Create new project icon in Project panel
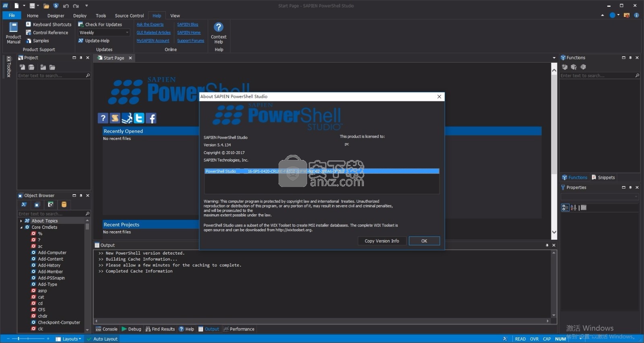The width and height of the screenshot is (644, 343). coord(22,67)
